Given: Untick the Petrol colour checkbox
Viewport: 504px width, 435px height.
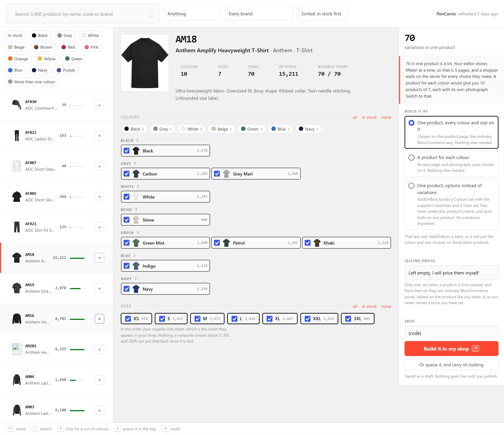Looking at the screenshot, I should (217, 243).
